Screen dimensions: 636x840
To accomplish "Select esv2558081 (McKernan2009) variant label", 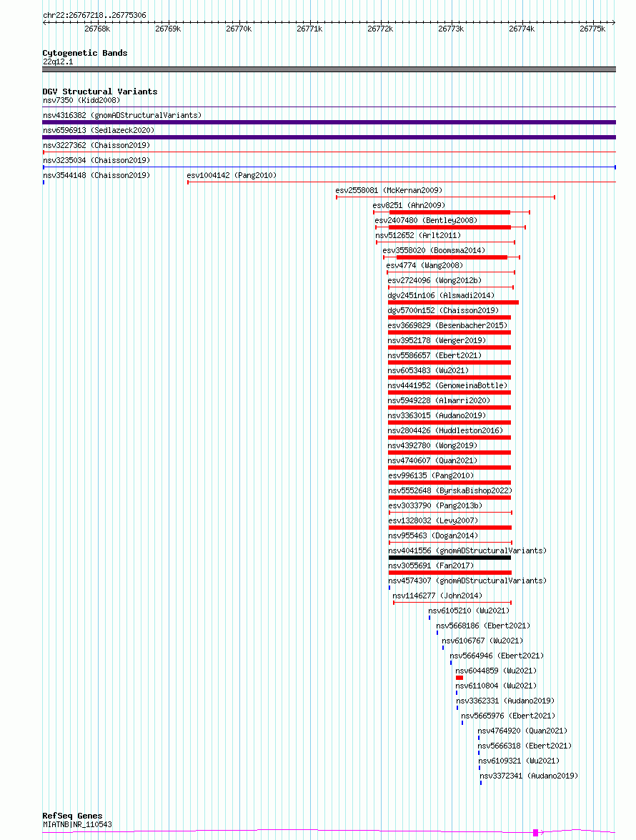I will [389, 190].
